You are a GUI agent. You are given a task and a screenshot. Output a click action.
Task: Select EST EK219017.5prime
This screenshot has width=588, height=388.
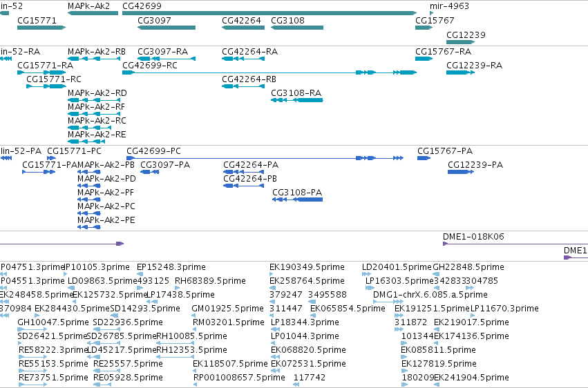coord(437,329)
